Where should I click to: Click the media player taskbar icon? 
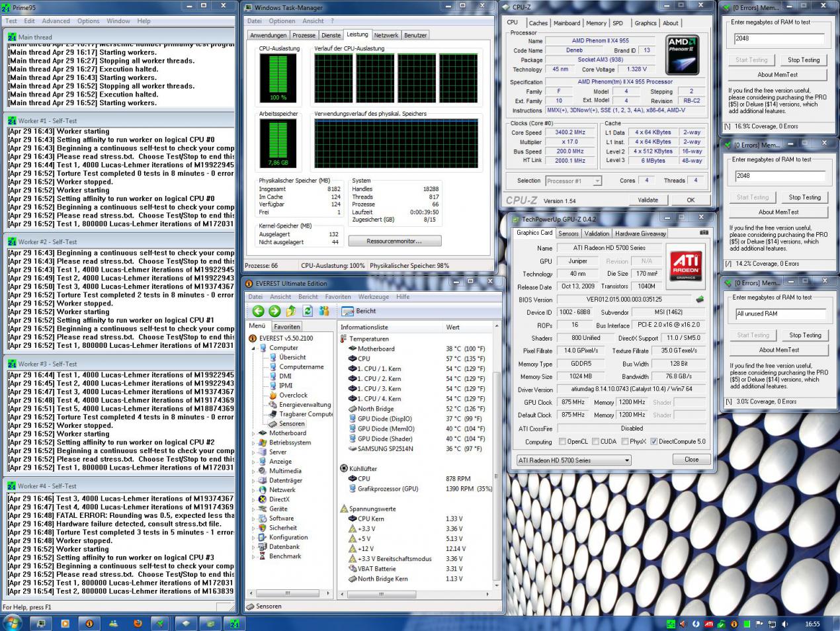point(65,623)
